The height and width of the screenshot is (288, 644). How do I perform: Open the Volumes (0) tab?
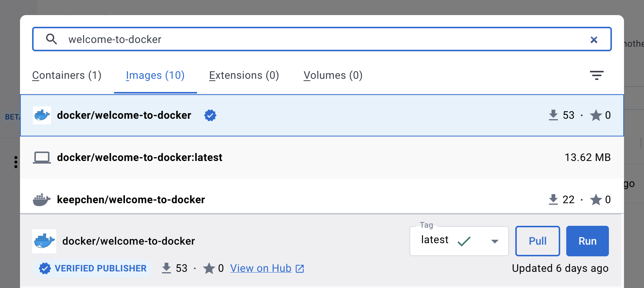click(x=333, y=75)
